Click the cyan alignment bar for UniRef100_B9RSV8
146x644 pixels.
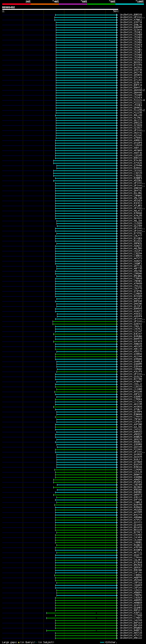tap(86, 15)
